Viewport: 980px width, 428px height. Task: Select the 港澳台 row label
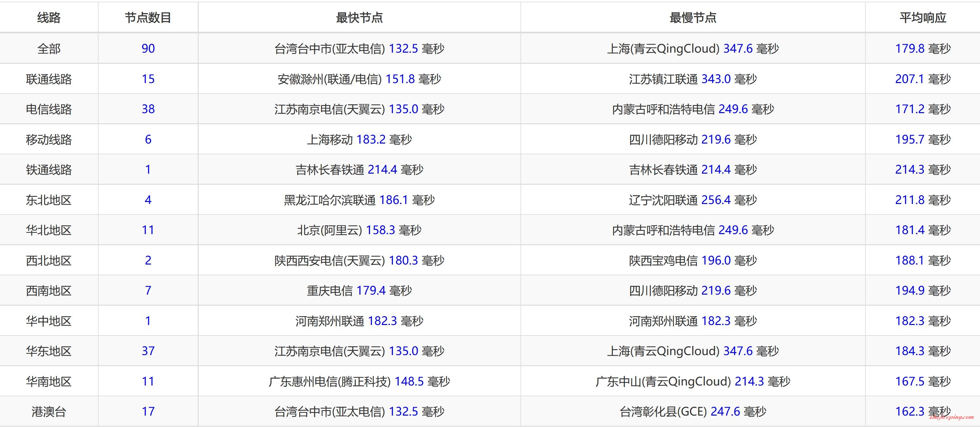pos(49,411)
